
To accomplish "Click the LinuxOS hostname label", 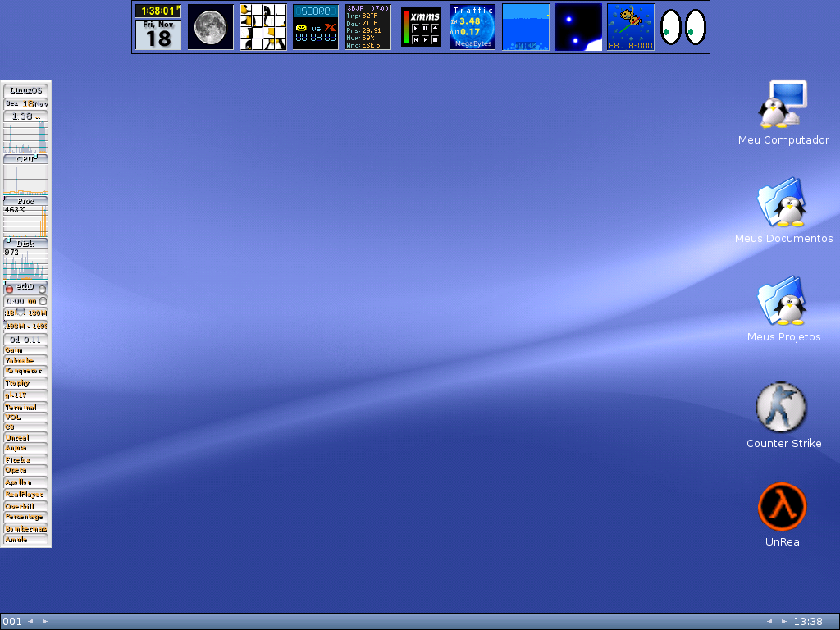I will (x=25, y=90).
